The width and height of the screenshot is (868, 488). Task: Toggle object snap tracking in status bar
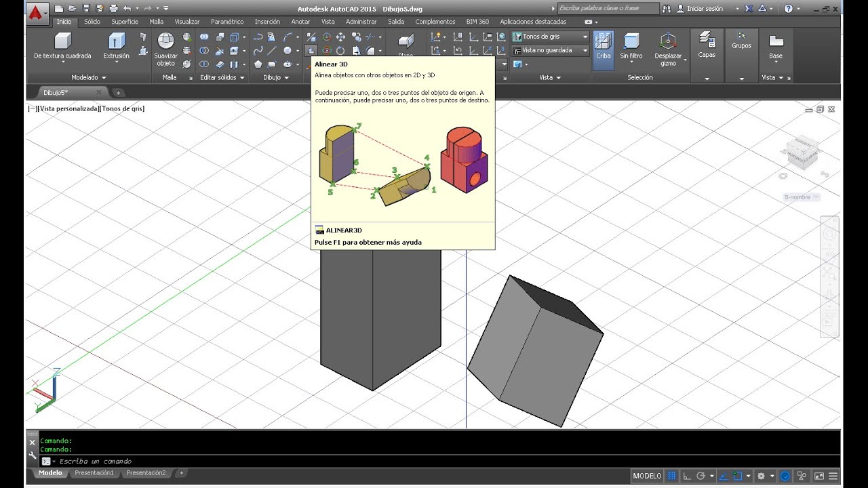(x=724, y=476)
